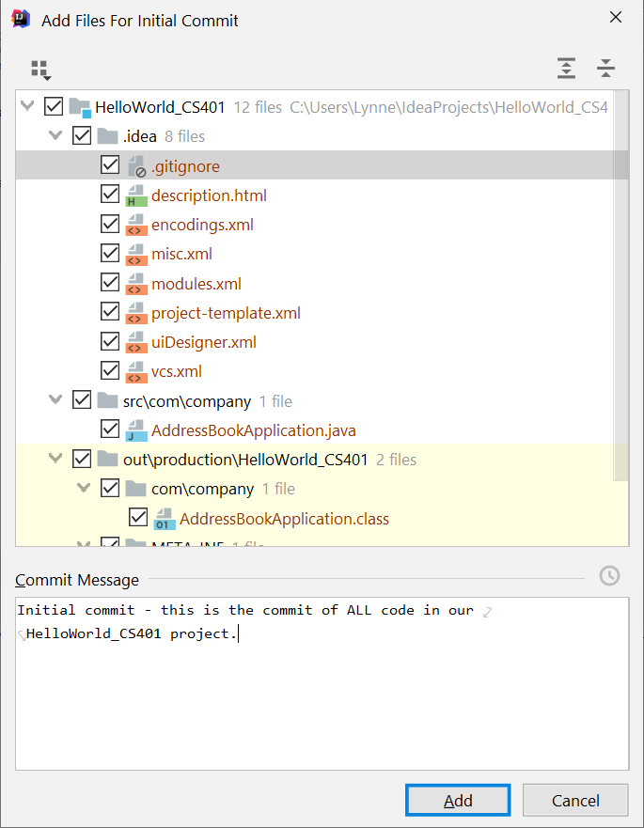Open the commit message history clock icon
This screenshot has height=828, width=644.
coord(609,576)
